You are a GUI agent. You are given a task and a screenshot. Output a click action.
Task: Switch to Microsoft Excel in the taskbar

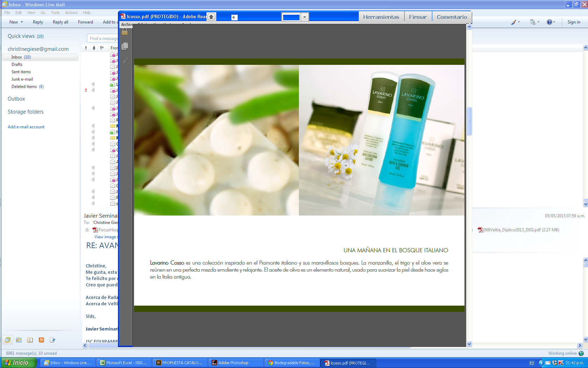coord(124,363)
